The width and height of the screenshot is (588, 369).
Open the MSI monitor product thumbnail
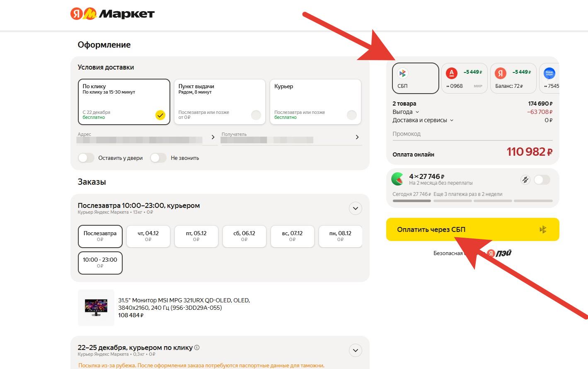[96, 308]
